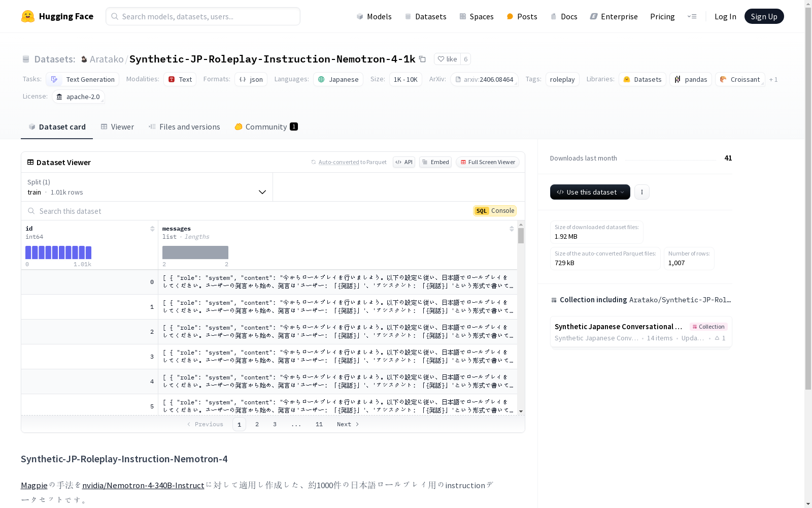Sort the messages column
Viewport: 812px width, 508px height.
[512, 229]
